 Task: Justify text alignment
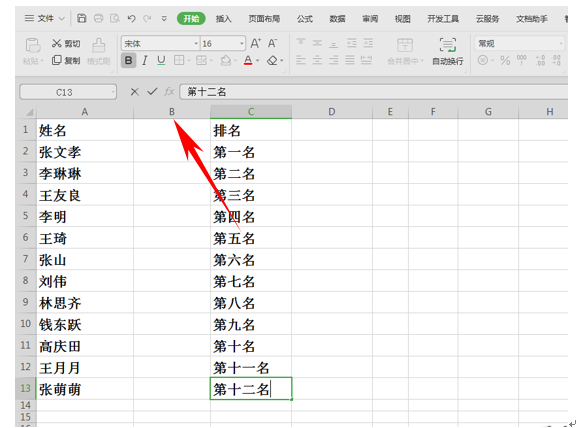(350, 60)
